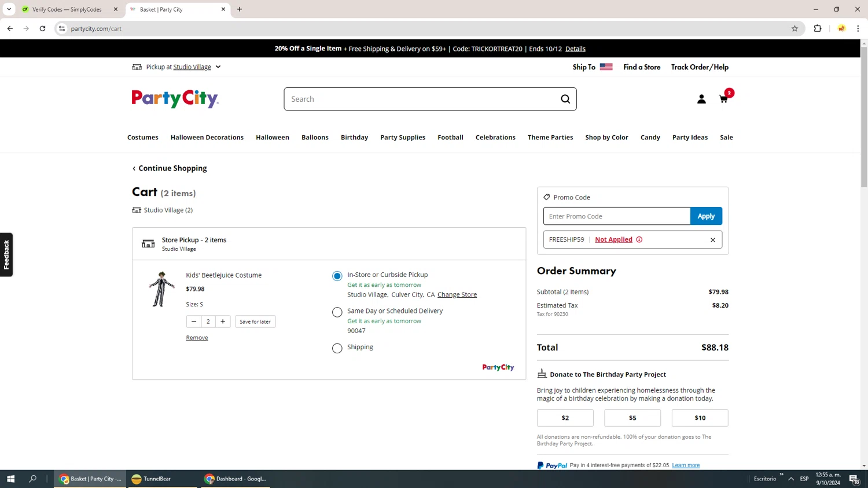Click Save for later button
868x488 pixels.
click(x=255, y=321)
